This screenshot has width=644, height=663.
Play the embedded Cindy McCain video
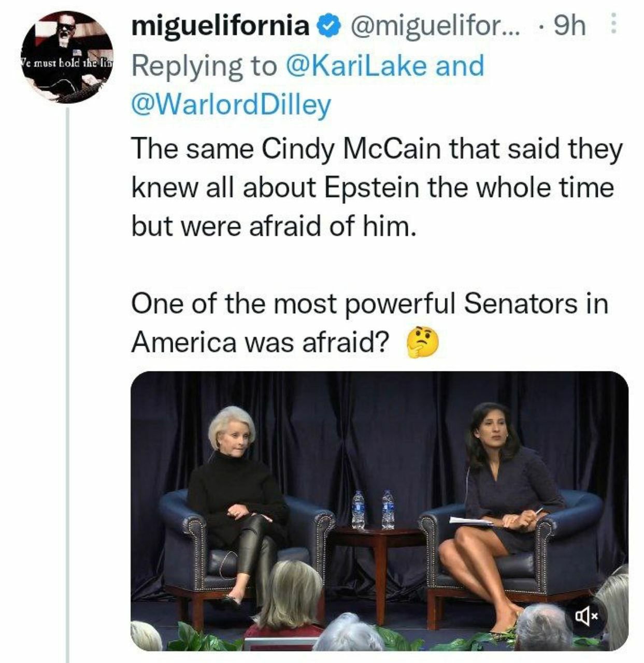coord(379,510)
